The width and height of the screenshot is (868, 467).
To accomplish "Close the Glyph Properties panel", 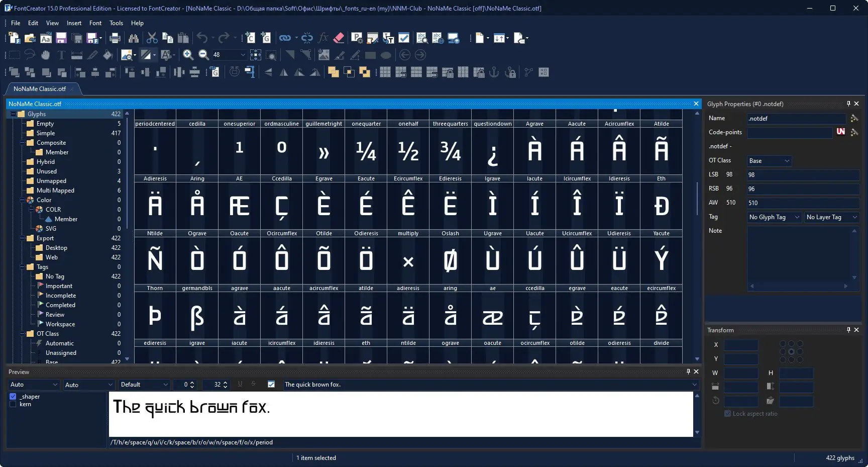I will click(x=856, y=104).
